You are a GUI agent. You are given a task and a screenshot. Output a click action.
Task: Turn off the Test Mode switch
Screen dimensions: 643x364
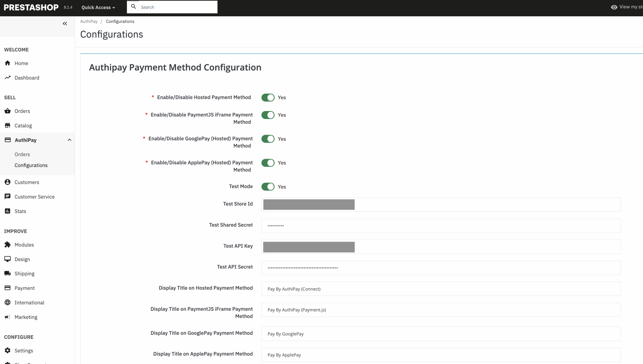pyautogui.click(x=268, y=187)
